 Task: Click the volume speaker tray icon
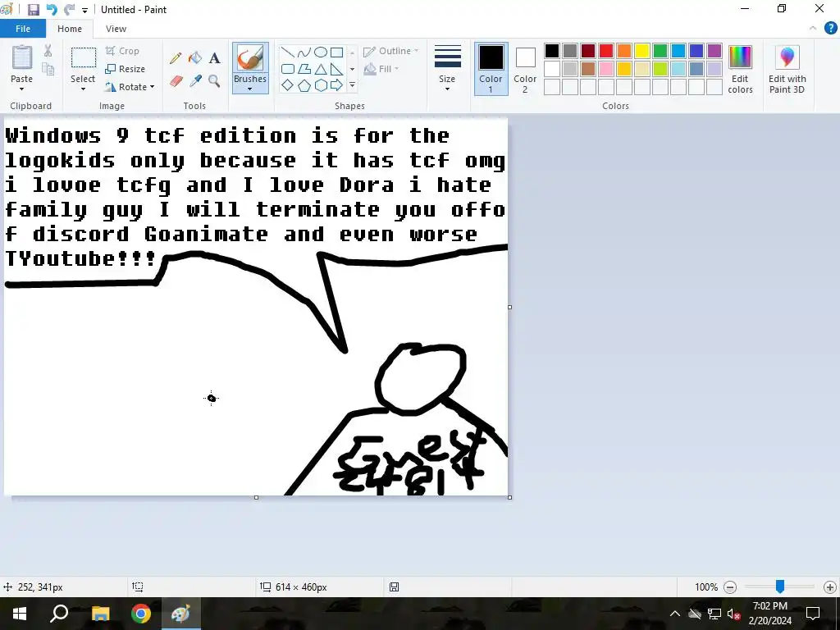[x=734, y=614]
